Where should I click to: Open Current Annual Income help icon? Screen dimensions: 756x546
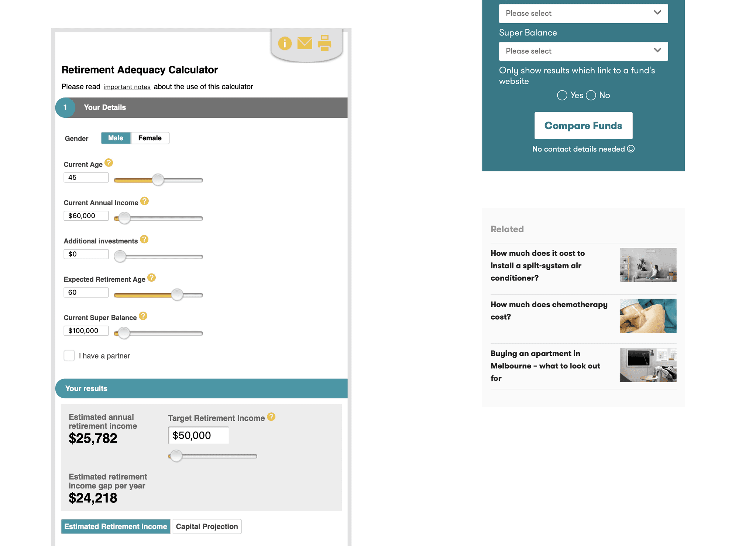[x=144, y=201]
